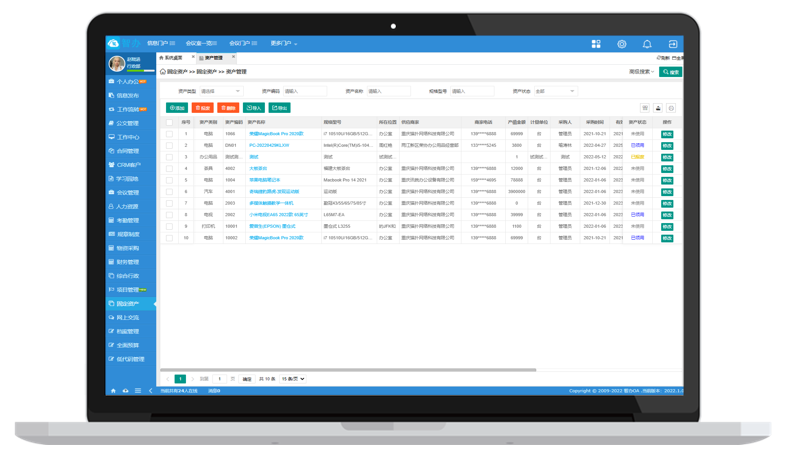Image resolution: width=785 pixels, height=456 pixels.
Task: Click the print icon above the table
Action: [658, 108]
